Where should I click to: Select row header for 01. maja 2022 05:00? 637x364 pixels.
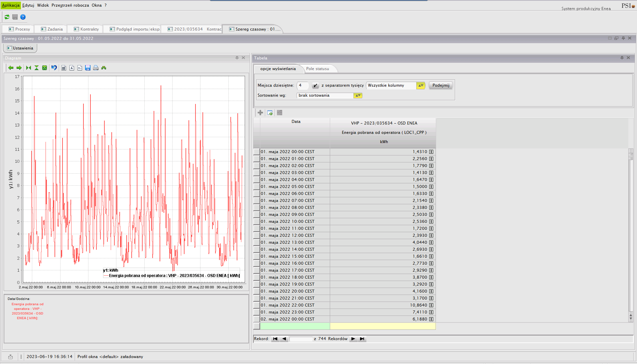coord(256,187)
